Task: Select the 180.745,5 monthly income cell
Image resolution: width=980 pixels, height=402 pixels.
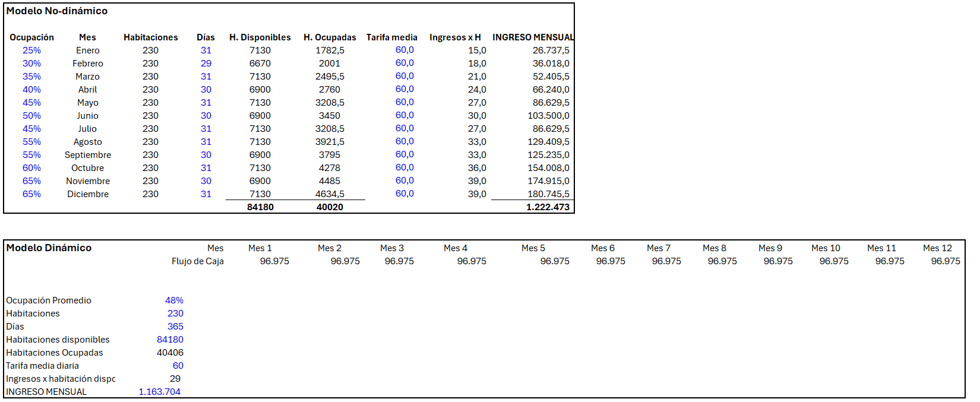Action: [x=548, y=194]
